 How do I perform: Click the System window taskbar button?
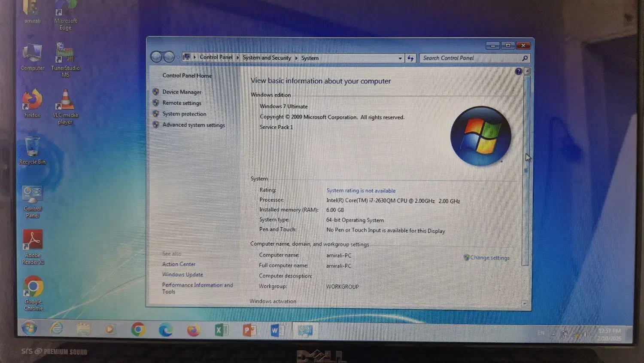[305, 330]
